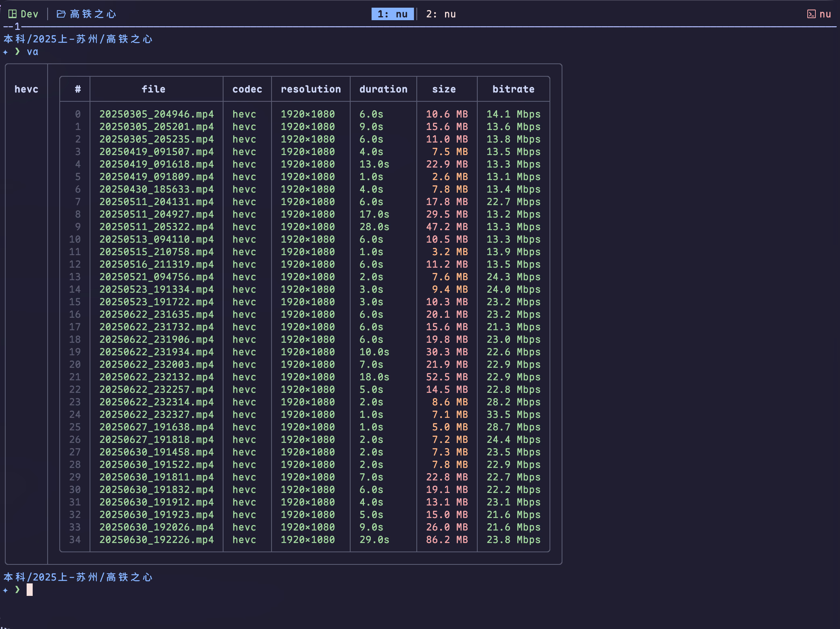Viewport: 840px width, 629px height.
Task: Click the terminal cursor at bottom prompt
Action: coord(29,590)
